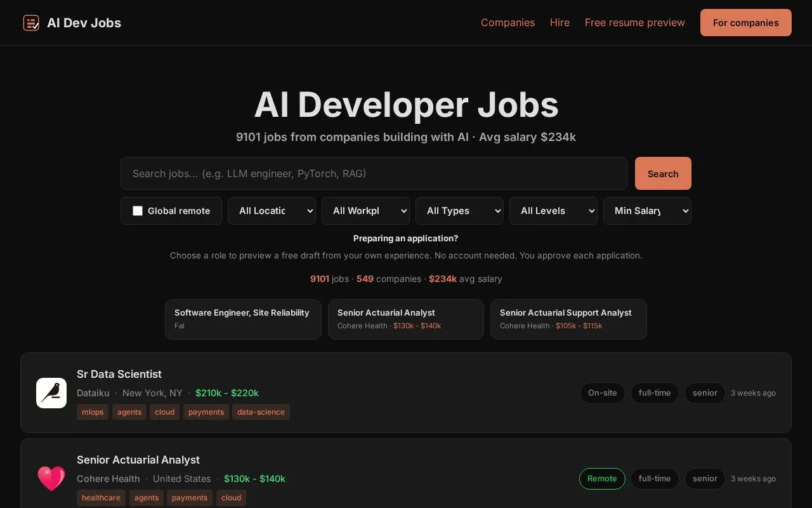The image size is (812, 508).
Task: Expand the All Levels dropdown
Action: (x=553, y=211)
